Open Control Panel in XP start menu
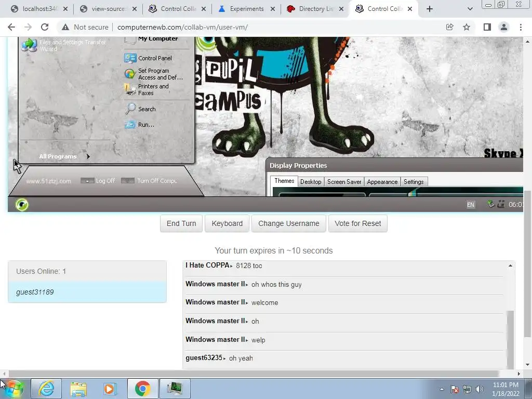The height and width of the screenshot is (399, 532). [148, 58]
